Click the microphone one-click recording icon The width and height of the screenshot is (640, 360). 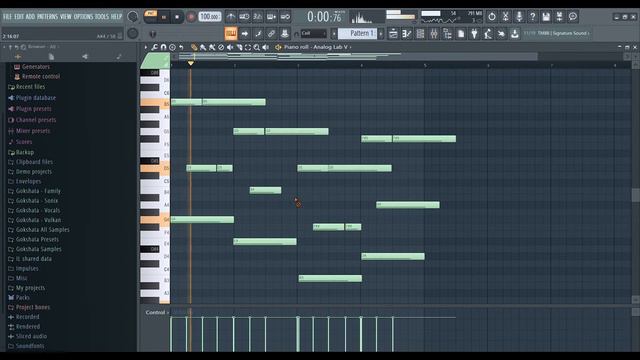coord(519,16)
